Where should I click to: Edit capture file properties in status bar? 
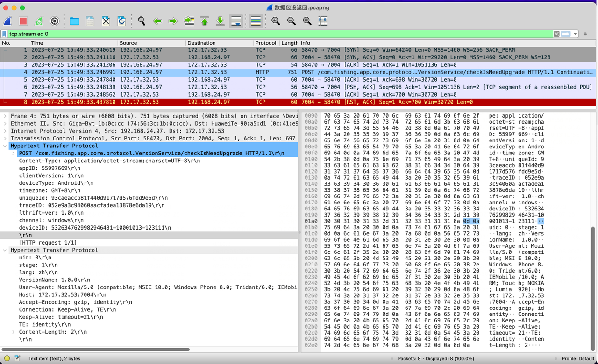[17, 358]
